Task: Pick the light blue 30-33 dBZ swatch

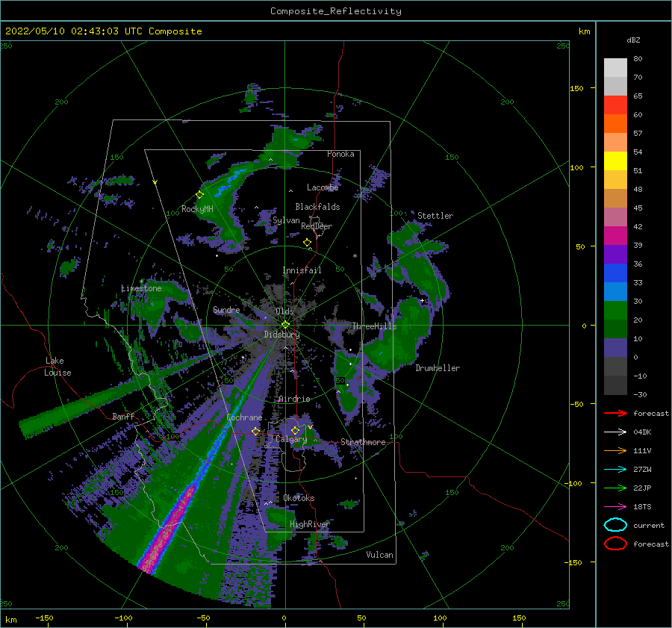Action: (x=615, y=291)
